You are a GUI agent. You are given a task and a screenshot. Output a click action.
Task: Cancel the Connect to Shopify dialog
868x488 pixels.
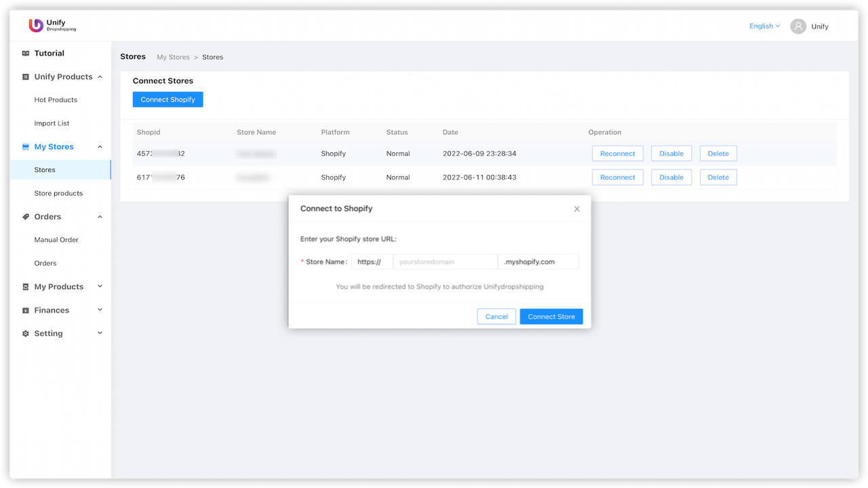(x=496, y=316)
